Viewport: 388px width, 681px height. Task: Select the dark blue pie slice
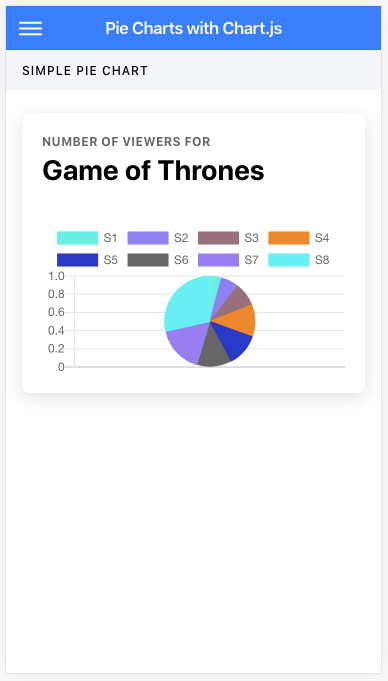point(230,341)
